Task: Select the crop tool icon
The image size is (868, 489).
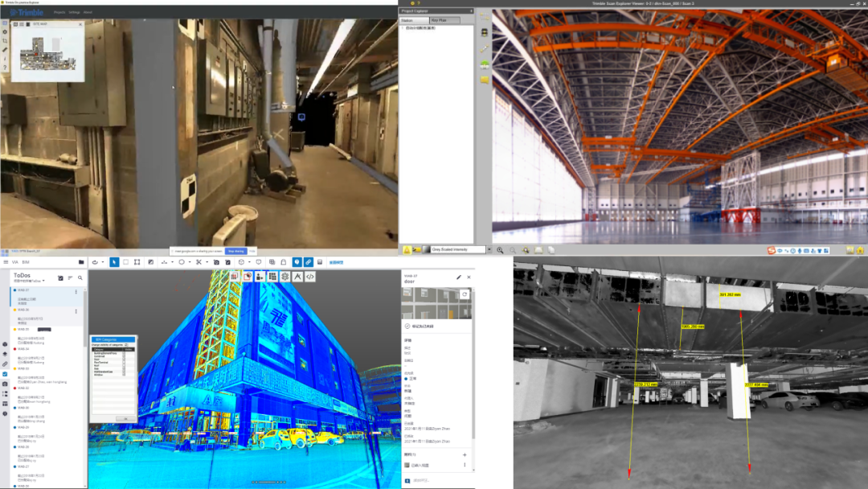Action: pos(5,40)
